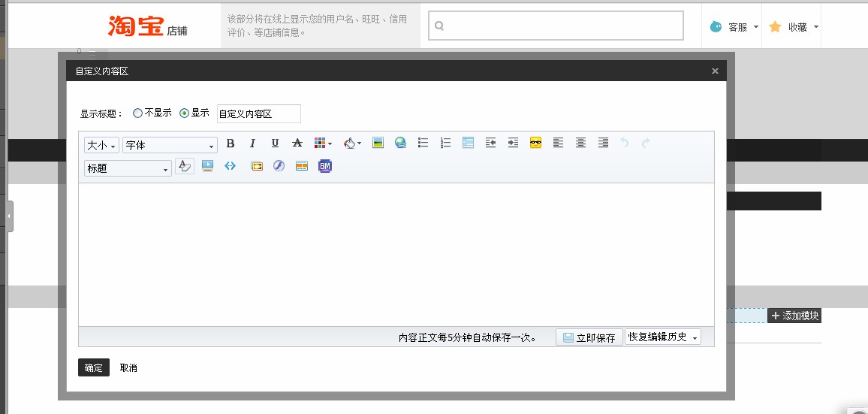Image resolution: width=868 pixels, height=414 pixels.
Task: Clear formatting with eraser icon
Action: pos(185,166)
